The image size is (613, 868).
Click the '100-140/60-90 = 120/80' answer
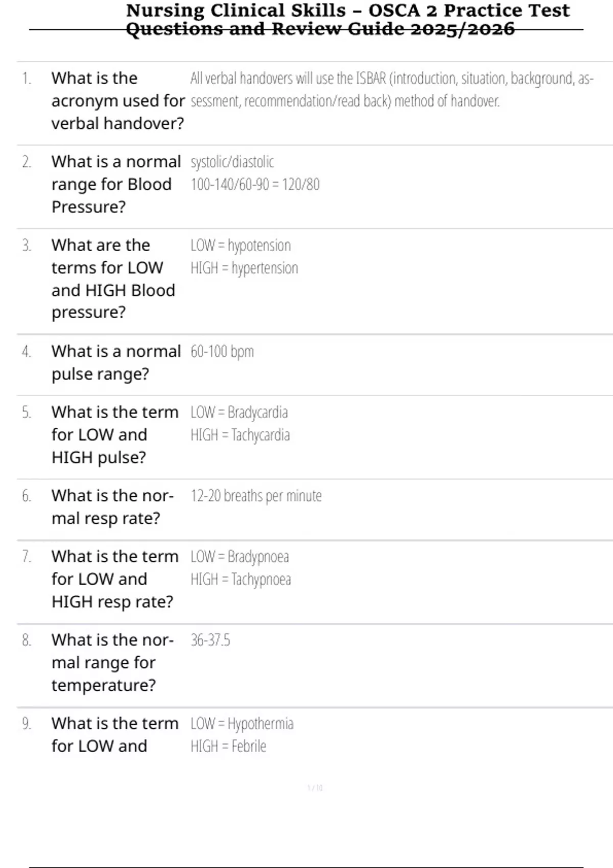tap(255, 184)
